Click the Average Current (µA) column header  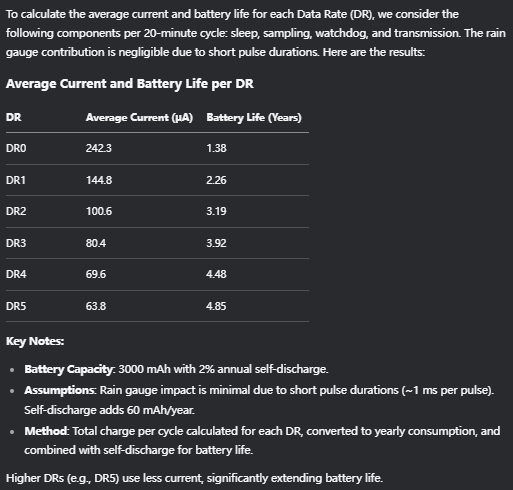coord(139,117)
